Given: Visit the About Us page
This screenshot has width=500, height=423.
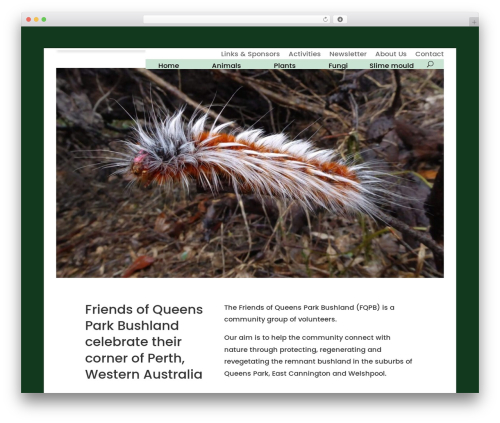Looking at the screenshot, I should point(391,54).
